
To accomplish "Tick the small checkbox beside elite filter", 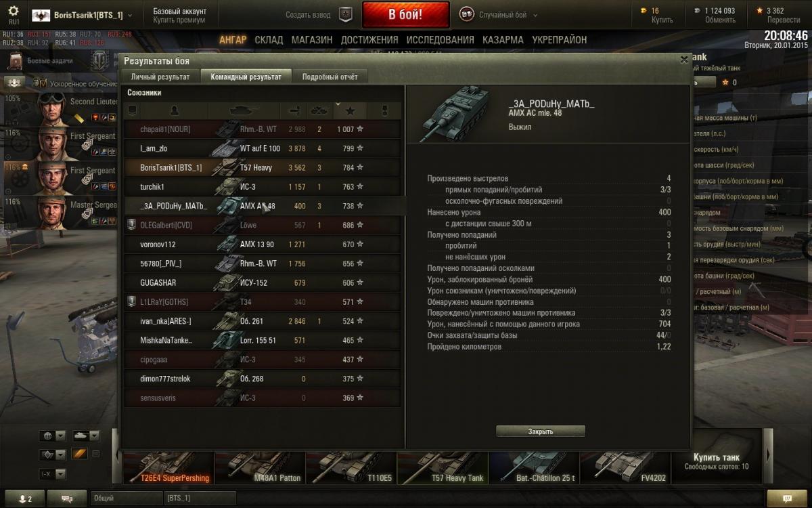I will 95,454.
